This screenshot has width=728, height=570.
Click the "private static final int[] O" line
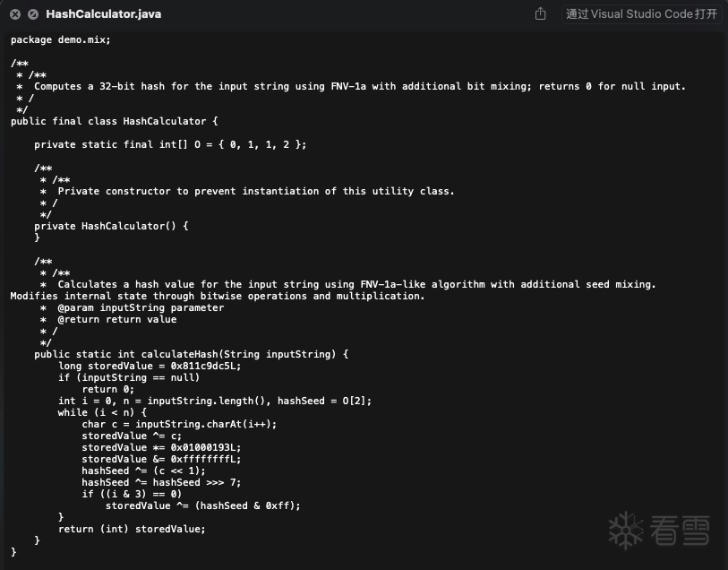pos(170,144)
